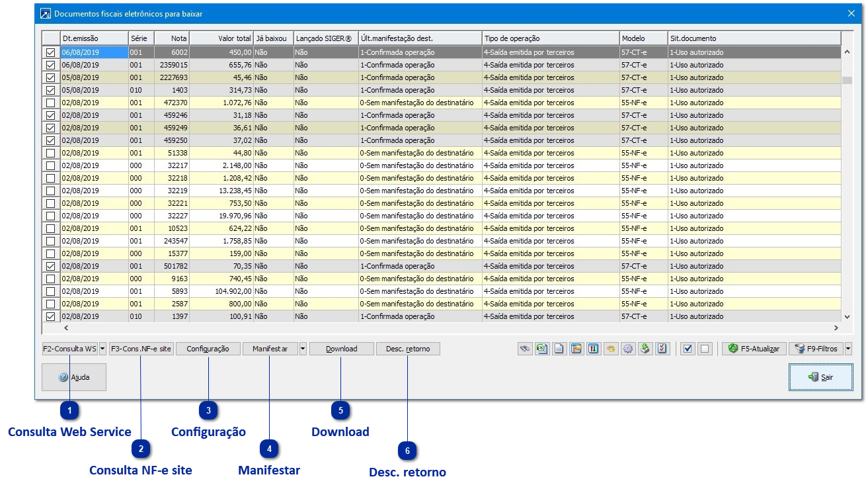Click the green download arrow icon
868x491 pixels.
(645, 349)
